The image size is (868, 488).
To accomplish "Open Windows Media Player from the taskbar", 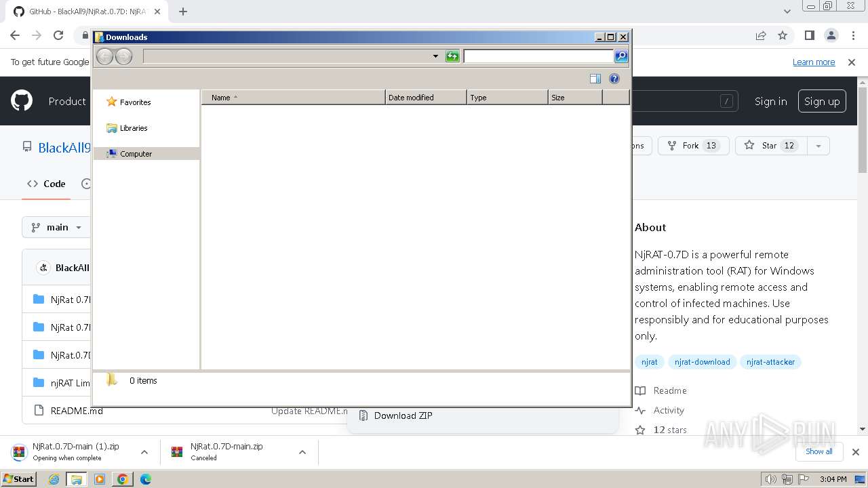I will (x=100, y=479).
